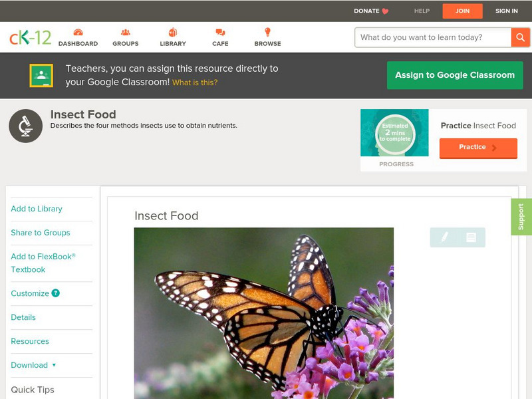Expand the Download options
532x399 pixels.
32,365
